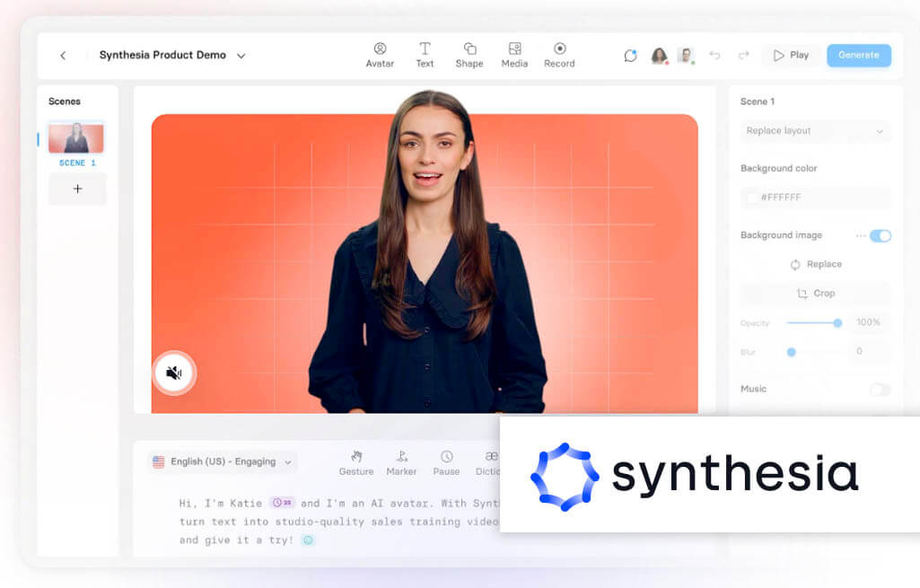Click the Record icon
Image resolution: width=920 pixels, height=588 pixels.
[x=559, y=49]
